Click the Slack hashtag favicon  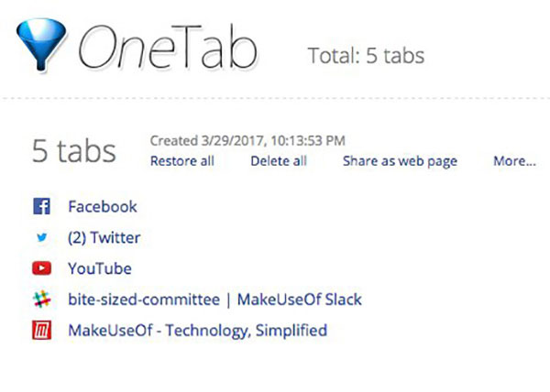(42, 299)
